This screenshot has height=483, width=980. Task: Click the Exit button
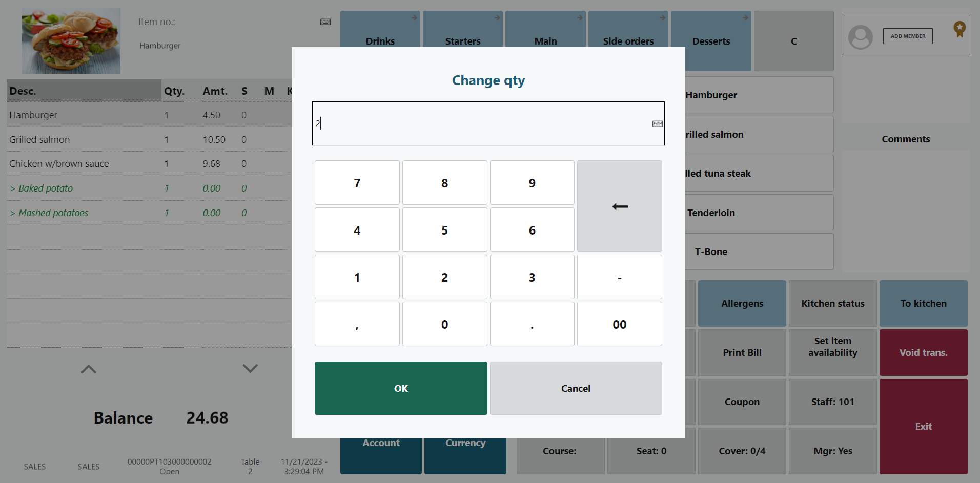point(924,426)
